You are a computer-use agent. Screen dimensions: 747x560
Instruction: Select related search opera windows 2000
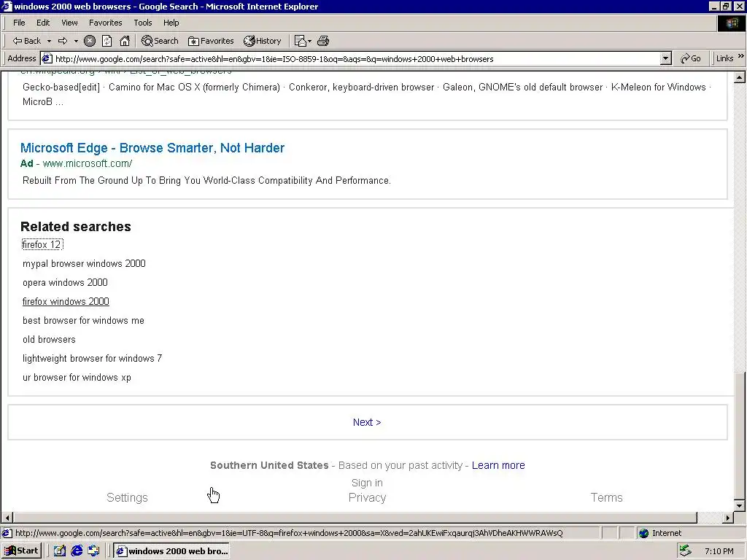point(65,282)
